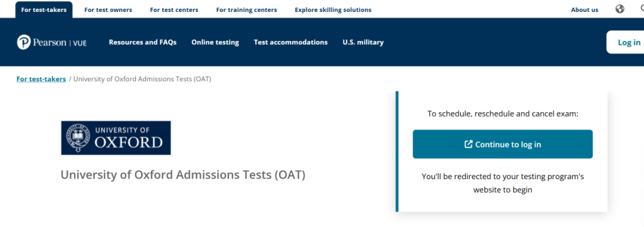Open the U.S. military menu item
The width and height of the screenshot is (644, 227).
(x=363, y=42)
